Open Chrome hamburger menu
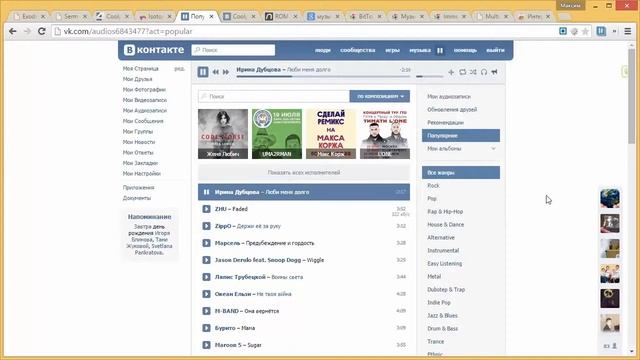The width and height of the screenshot is (640, 360). point(628,31)
